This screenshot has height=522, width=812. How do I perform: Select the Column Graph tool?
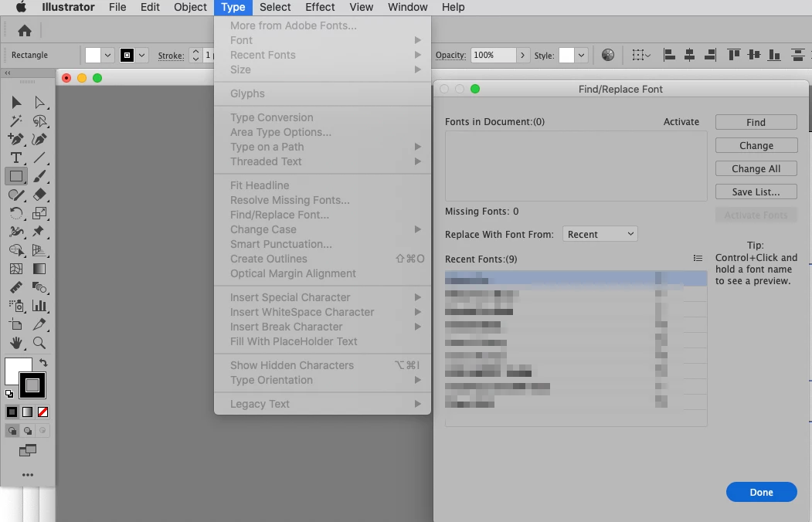(x=39, y=306)
